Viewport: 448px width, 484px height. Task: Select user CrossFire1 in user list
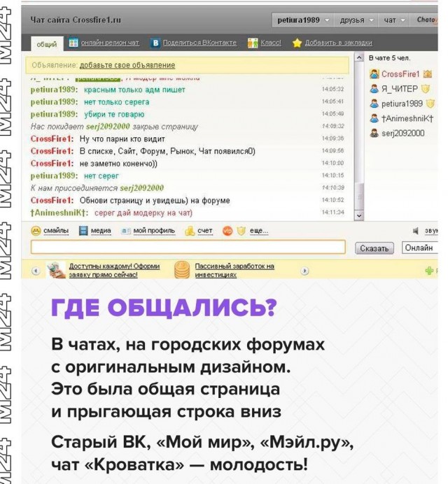pos(400,74)
